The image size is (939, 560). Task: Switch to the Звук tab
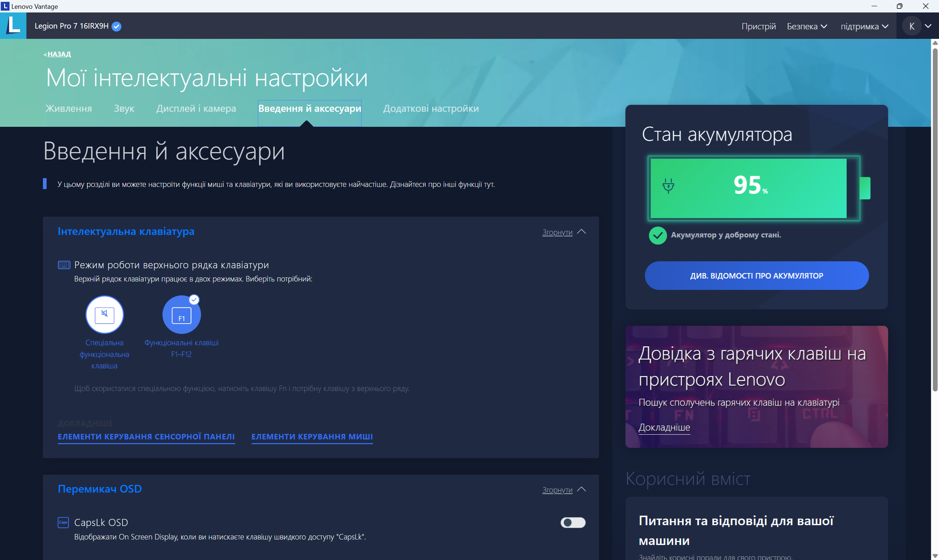tap(124, 108)
